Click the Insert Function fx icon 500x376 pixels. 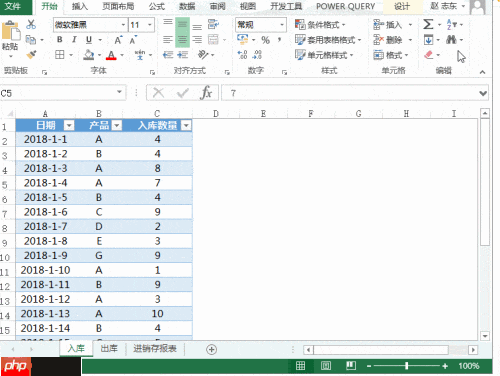coord(206,93)
